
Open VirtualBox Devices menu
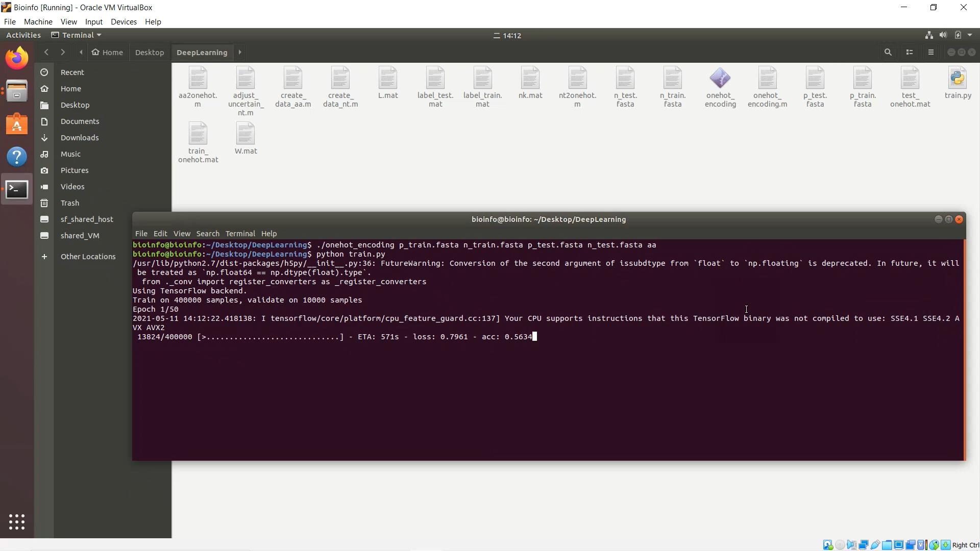click(x=124, y=22)
